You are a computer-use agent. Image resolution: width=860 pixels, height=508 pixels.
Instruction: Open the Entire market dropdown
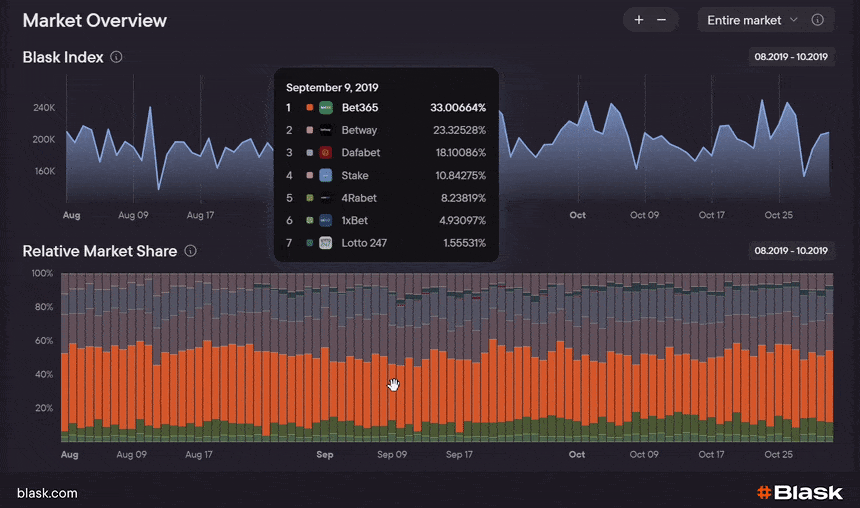751,20
